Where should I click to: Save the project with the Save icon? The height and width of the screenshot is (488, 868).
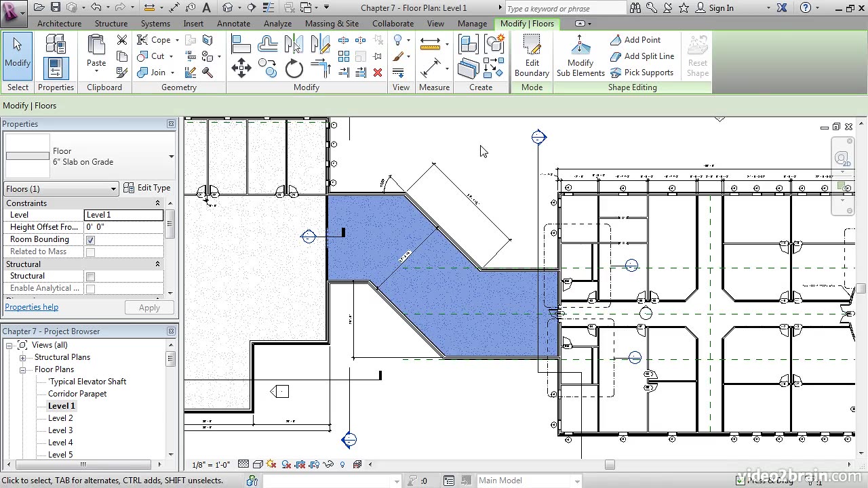coord(55,8)
